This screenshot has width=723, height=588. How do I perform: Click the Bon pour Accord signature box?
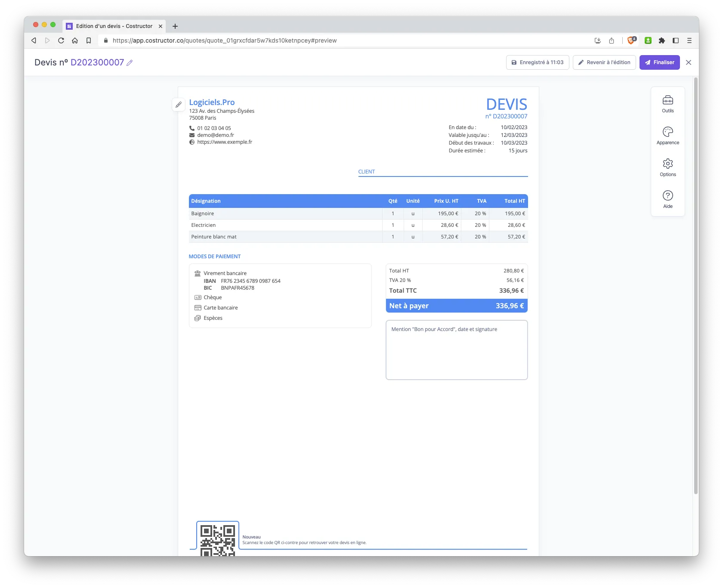pos(457,350)
